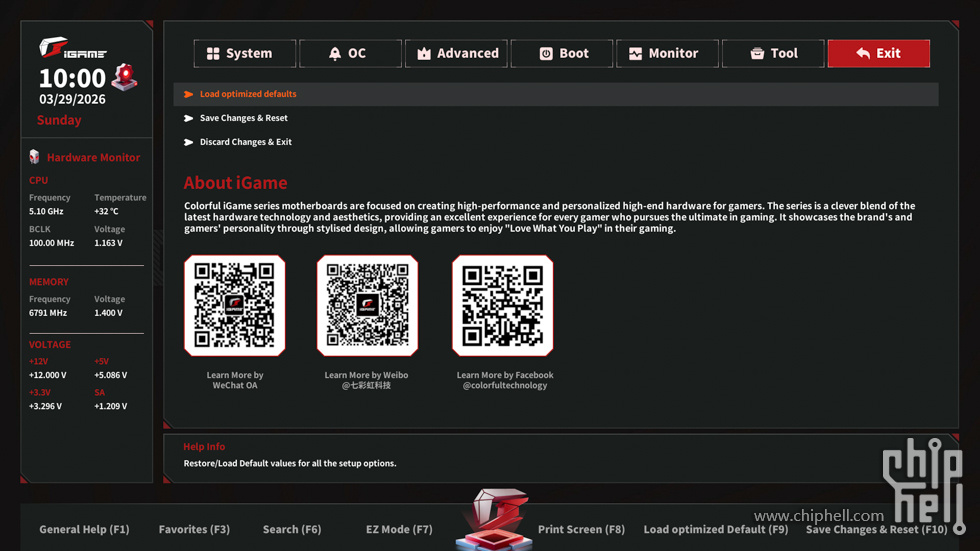Click CPU voltage value 1.163 V
The width and height of the screenshot is (980, 551).
click(108, 243)
